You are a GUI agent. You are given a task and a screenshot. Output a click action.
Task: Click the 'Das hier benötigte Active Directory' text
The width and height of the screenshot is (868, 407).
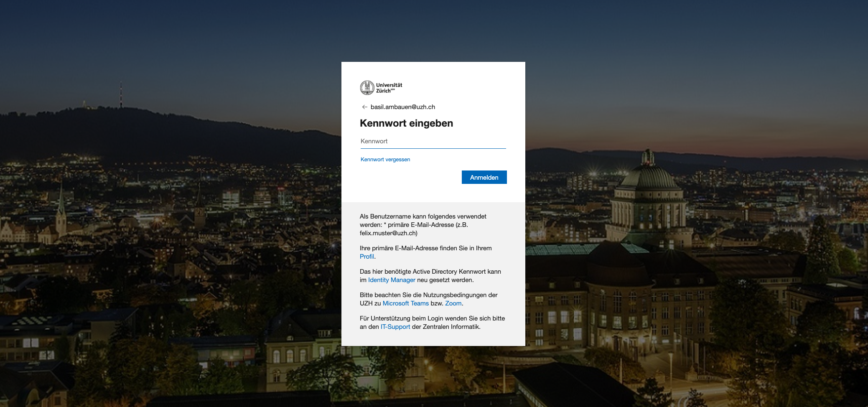click(x=430, y=272)
